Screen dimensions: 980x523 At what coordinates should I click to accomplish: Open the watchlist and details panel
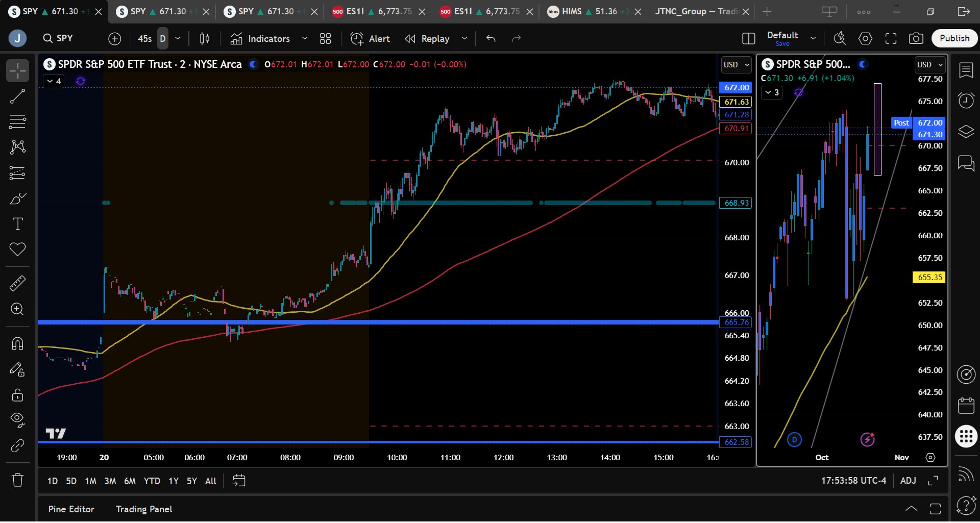pos(966,70)
